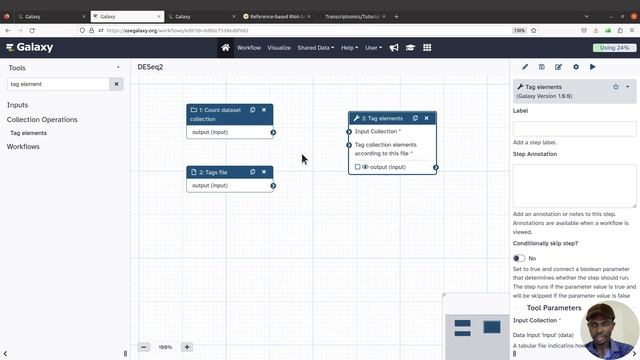Select the Tag elements tool link
The image size is (640, 360).
click(x=29, y=133)
